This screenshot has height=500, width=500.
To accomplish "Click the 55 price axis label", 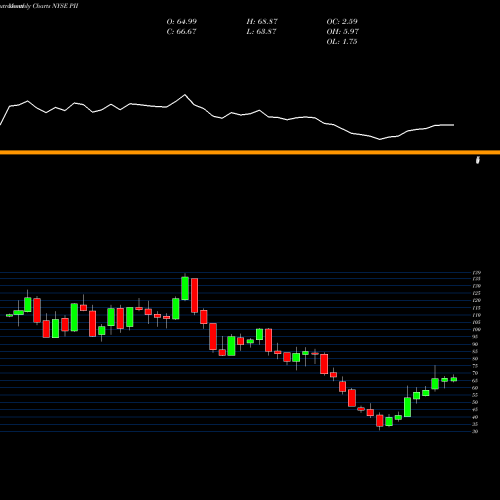I will 476,395.
